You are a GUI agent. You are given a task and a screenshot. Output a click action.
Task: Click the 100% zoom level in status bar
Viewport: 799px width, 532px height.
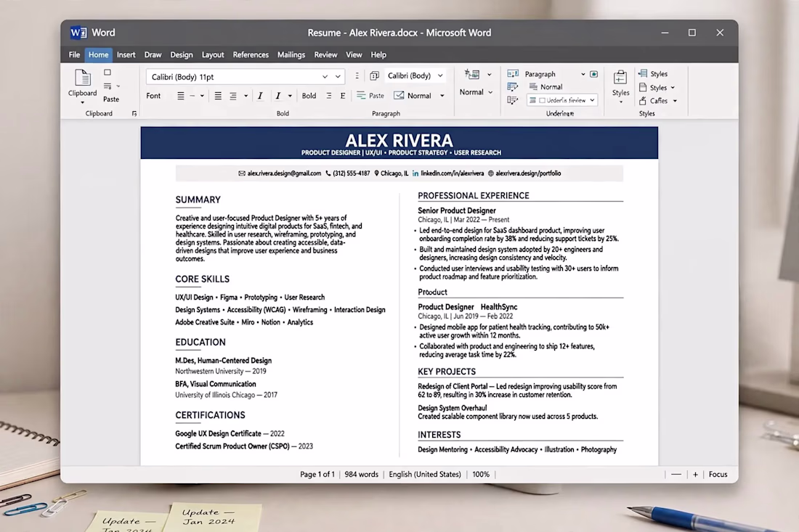[481, 475]
